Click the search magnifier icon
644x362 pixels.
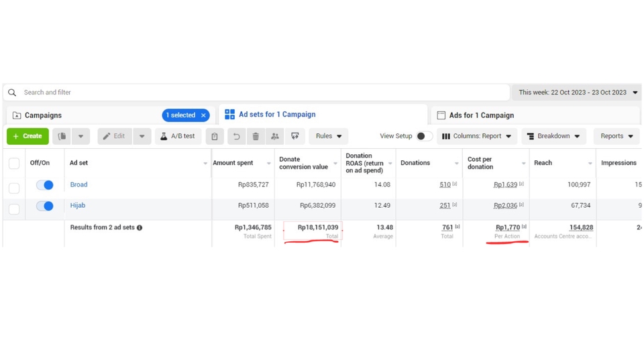(x=12, y=93)
